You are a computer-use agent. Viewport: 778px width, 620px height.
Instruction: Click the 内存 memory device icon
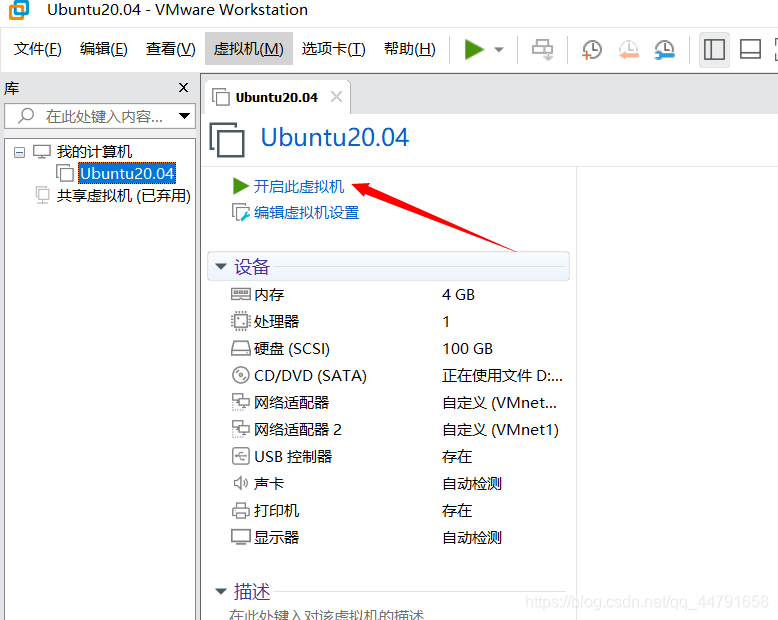[241, 295]
